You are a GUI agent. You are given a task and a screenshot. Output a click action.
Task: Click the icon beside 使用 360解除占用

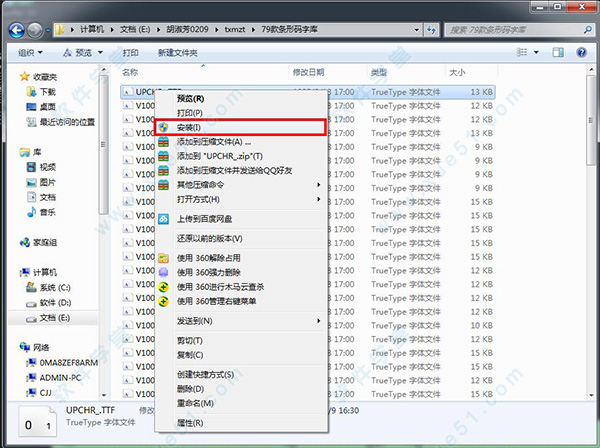(163, 258)
